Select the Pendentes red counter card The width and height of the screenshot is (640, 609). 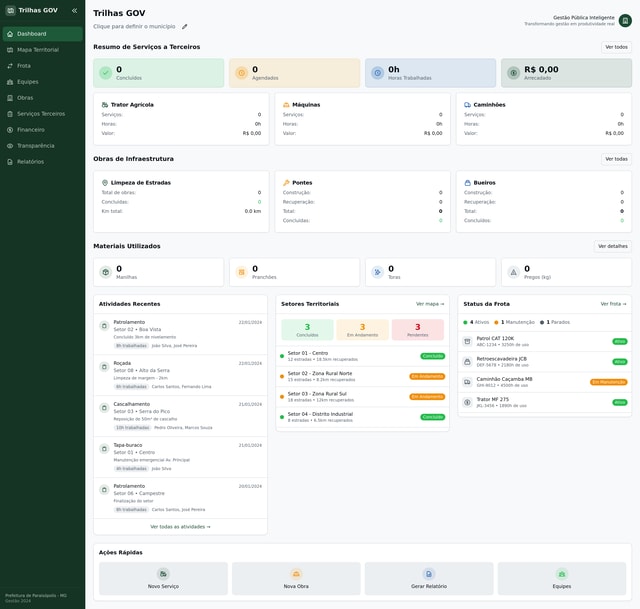(x=417, y=330)
